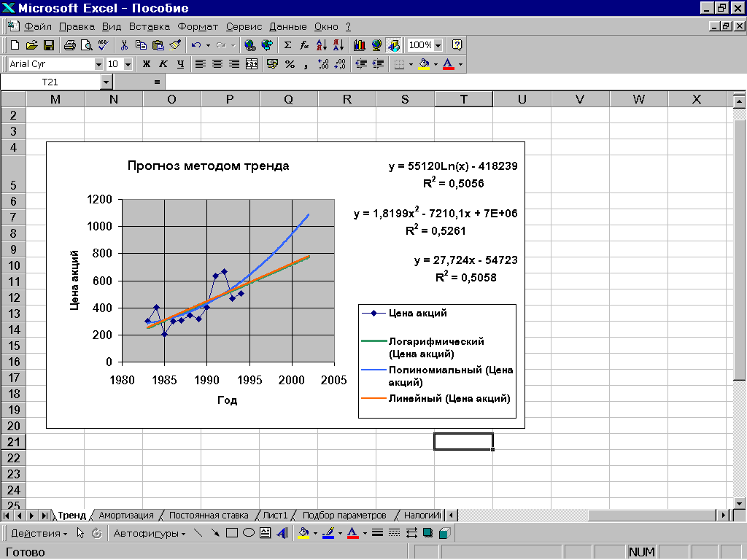Screen dimensions: 747x560
Task: Cut the selection with the scissors icon
Action: 124,45
